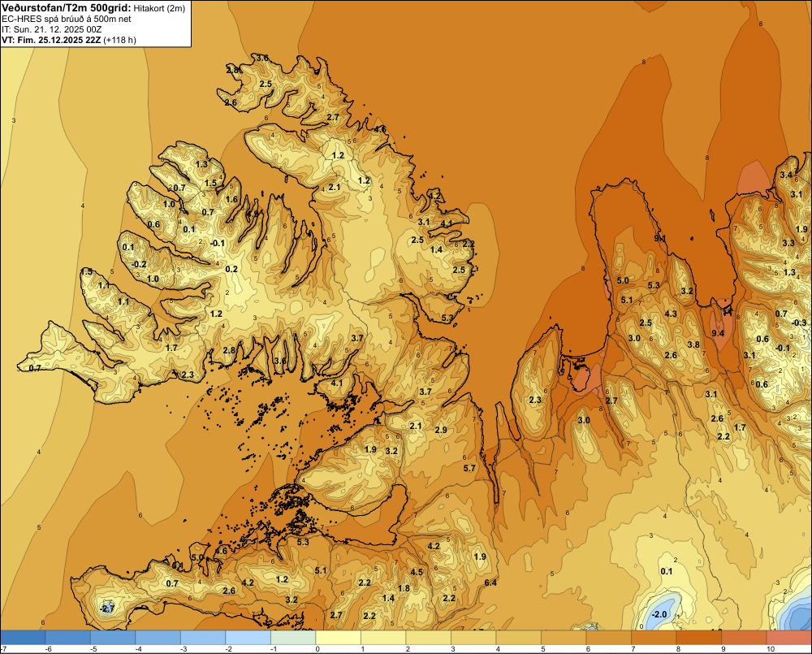Click the temperature value '-0.2'
Image resolution: width=812 pixels, height=654 pixels.
click(139, 264)
